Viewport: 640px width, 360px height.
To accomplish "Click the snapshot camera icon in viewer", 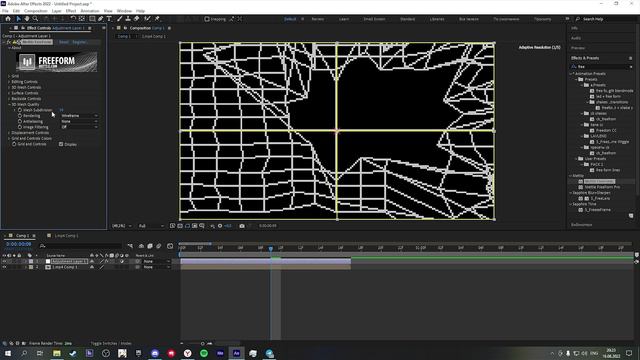I will click(x=242, y=226).
